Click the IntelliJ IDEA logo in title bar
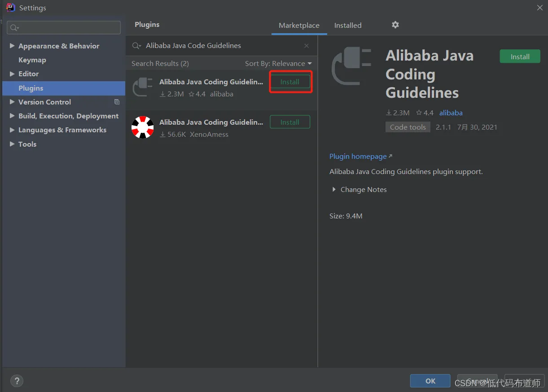The width and height of the screenshot is (548, 392). pyautogui.click(x=11, y=8)
